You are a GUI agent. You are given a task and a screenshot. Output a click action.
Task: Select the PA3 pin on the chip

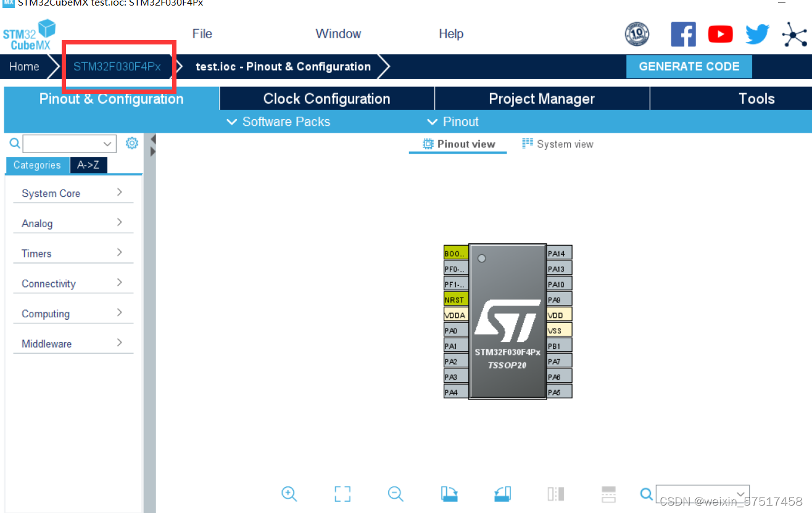(x=456, y=376)
